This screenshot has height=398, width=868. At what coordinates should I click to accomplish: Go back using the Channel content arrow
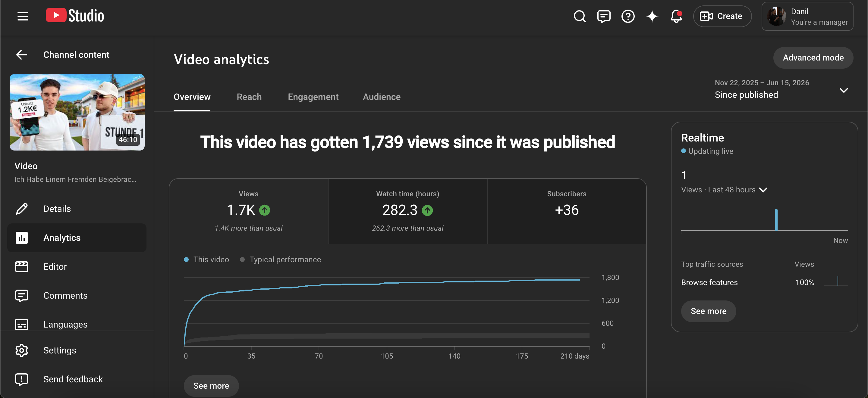pos(22,54)
